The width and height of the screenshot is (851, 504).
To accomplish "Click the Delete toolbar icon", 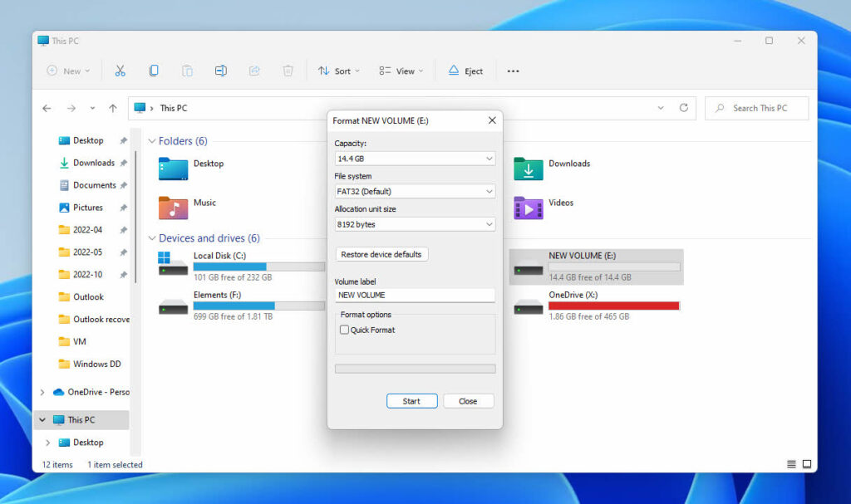I will click(288, 71).
